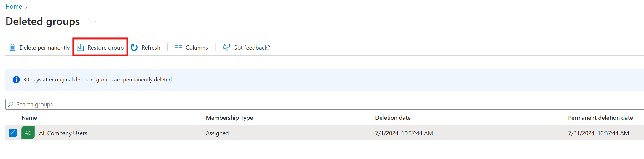Screen dimensions: 644x159
Task: Uncheck the All Company Users checkbox
Action: point(12,133)
